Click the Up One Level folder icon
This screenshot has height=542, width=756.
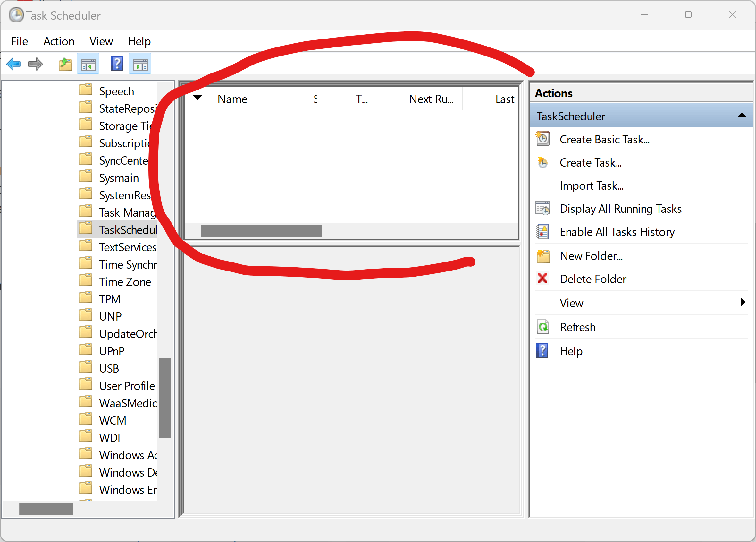point(65,64)
